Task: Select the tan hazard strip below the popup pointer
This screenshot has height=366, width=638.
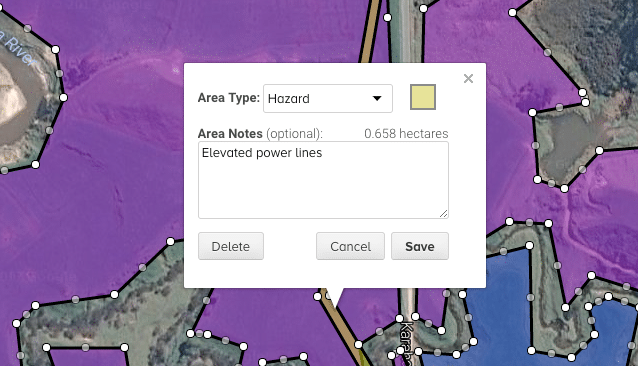Action: point(342,325)
